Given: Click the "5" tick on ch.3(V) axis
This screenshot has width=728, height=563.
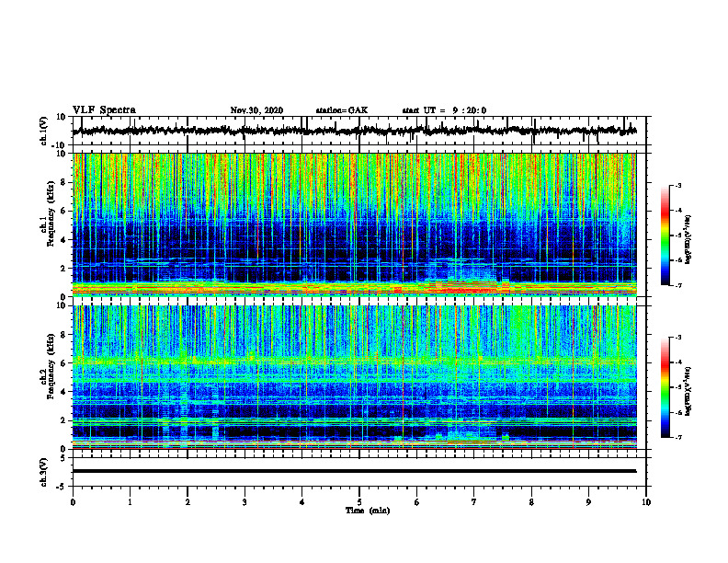Looking at the screenshot, I should point(63,458).
